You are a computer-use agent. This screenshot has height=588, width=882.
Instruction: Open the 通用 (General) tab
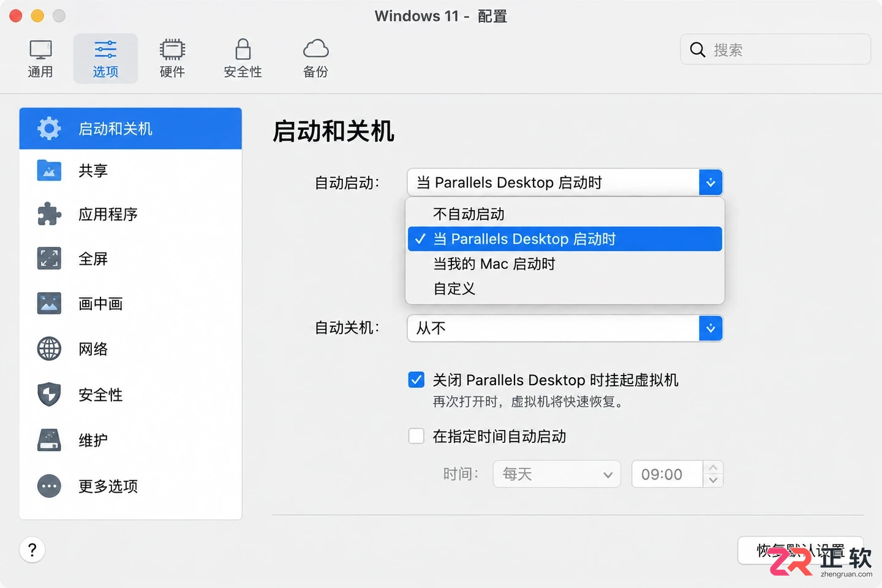click(40, 59)
